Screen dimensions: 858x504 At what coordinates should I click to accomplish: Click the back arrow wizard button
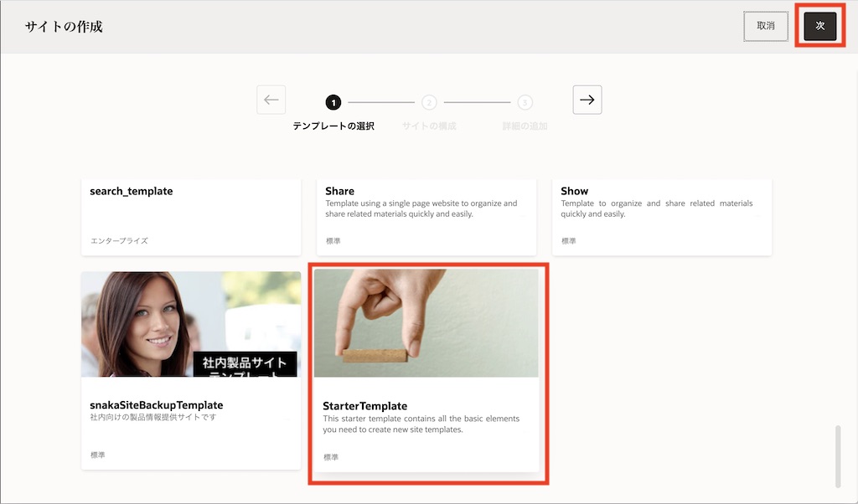pyautogui.click(x=271, y=100)
